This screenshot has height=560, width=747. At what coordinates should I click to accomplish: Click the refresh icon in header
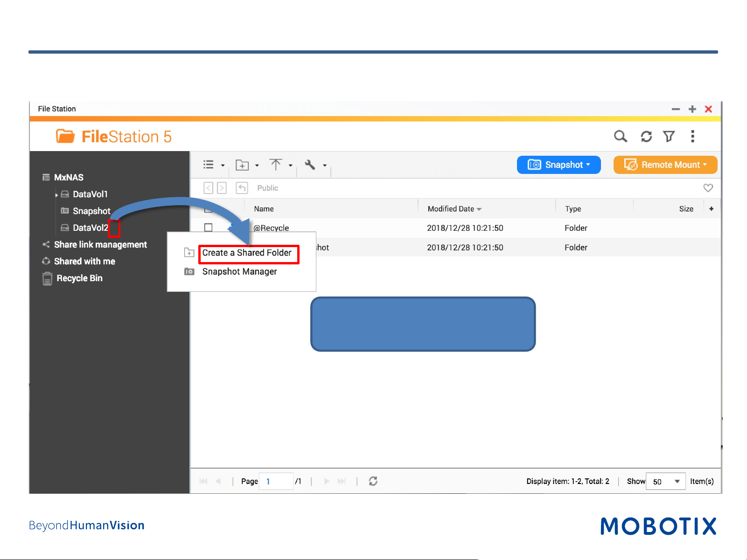tap(646, 136)
